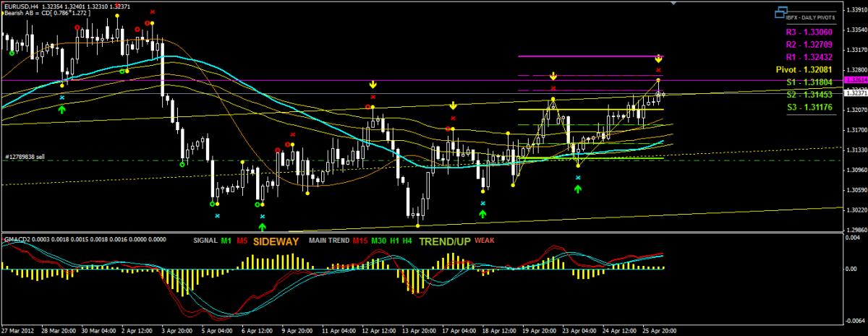Select the yellow down arrow above 12 Apr high
Image resolution: width=868 pixels, height=336 pixels.
(x=373, y=85)
